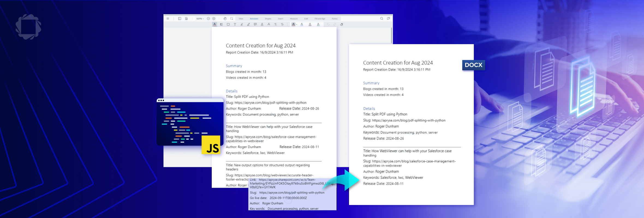This screenshot has height=218, width=644.
Task: Select the strikeout text tool
Action: tap(269, 24)
